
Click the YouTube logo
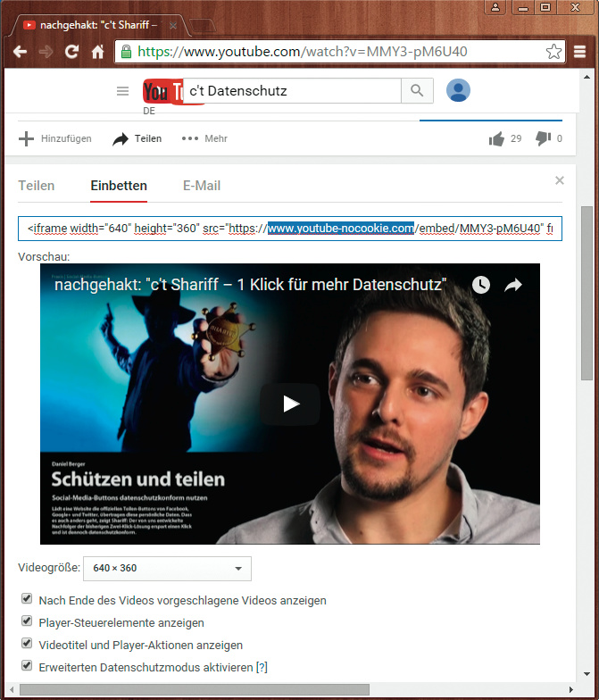pyautogui.click(x=162, y=91)
